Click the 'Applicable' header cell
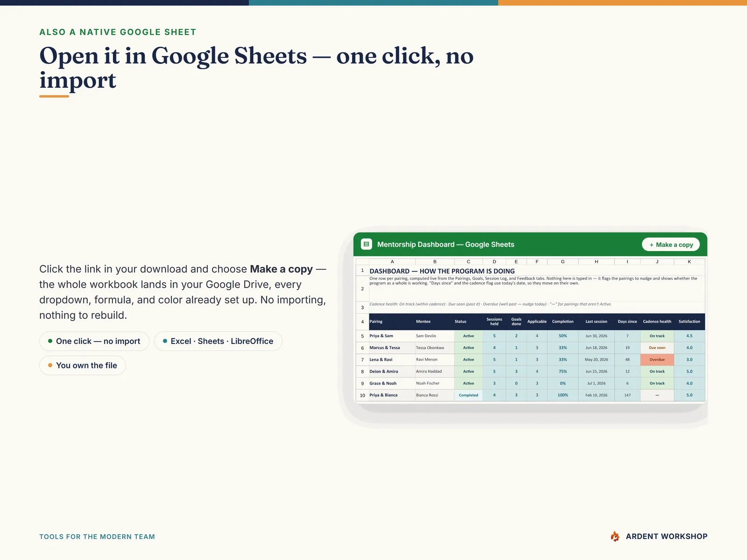Screen dimensions: 747x560 tap(537, 322)
